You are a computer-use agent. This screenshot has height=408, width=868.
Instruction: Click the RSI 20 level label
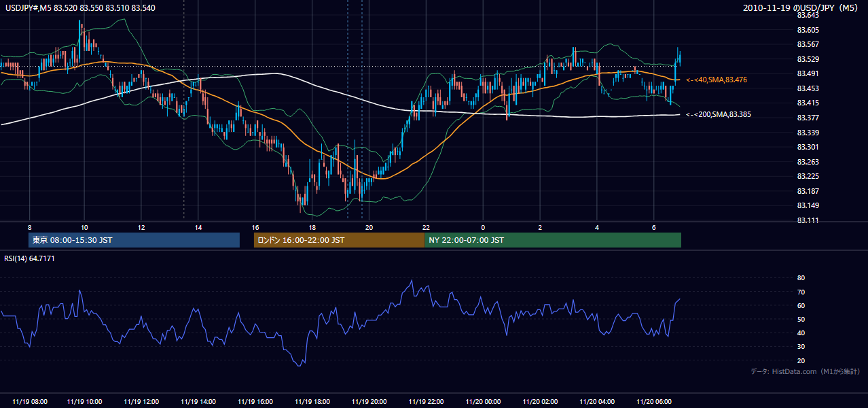[801, 360]
